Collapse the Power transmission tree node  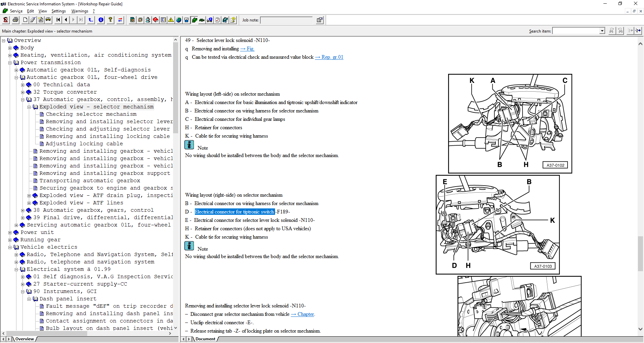pyautogui.click(x=10, y=63)
